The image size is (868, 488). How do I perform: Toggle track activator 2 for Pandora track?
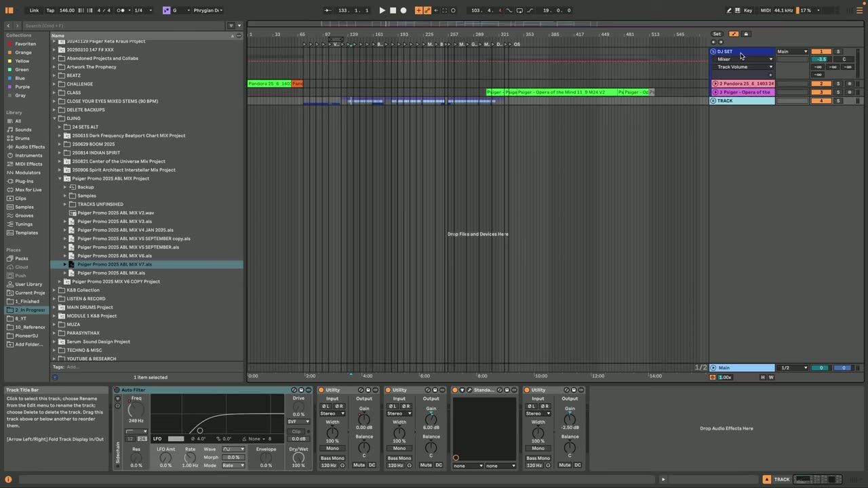tap(821, 83)
